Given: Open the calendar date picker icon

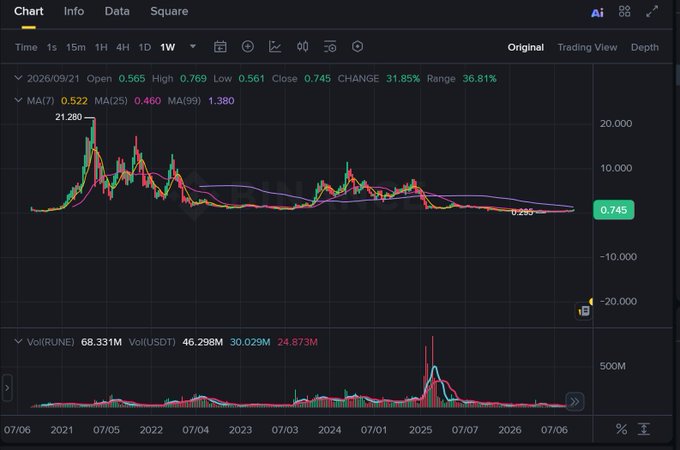Looking at the screenshot, I should click(220, 46).
